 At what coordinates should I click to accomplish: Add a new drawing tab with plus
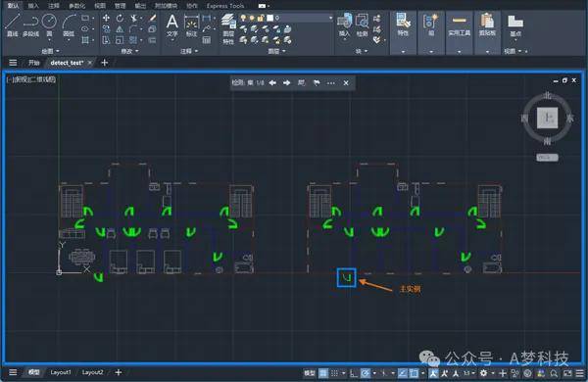pos(105,63)
